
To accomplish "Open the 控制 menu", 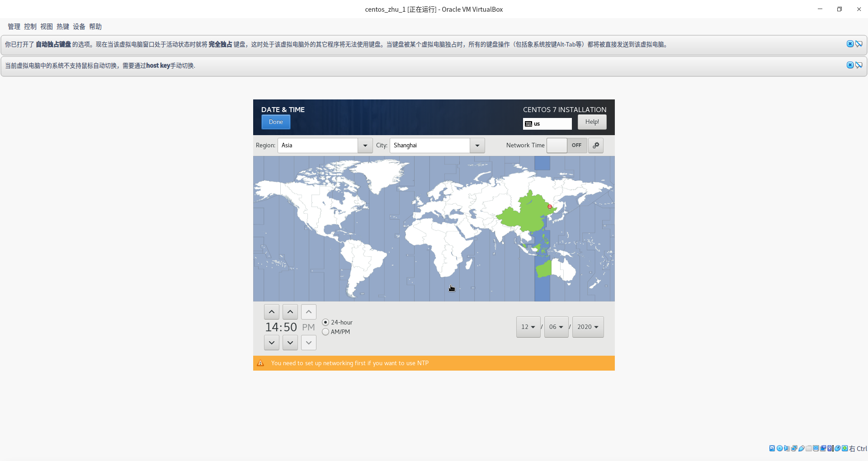I will tap(30, 27).
